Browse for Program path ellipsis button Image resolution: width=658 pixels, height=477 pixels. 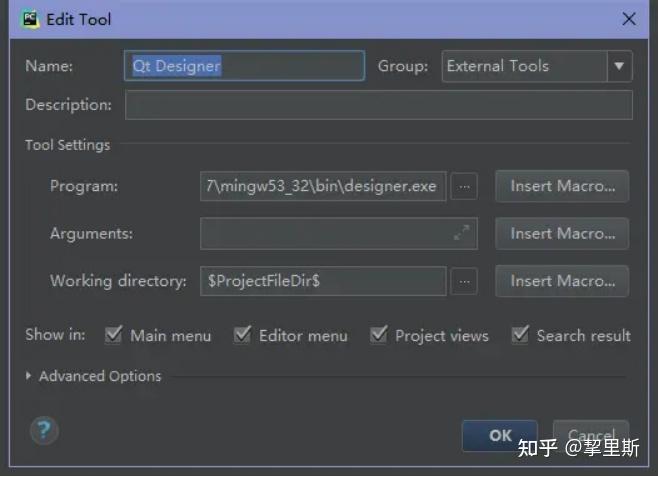[464, 186]
